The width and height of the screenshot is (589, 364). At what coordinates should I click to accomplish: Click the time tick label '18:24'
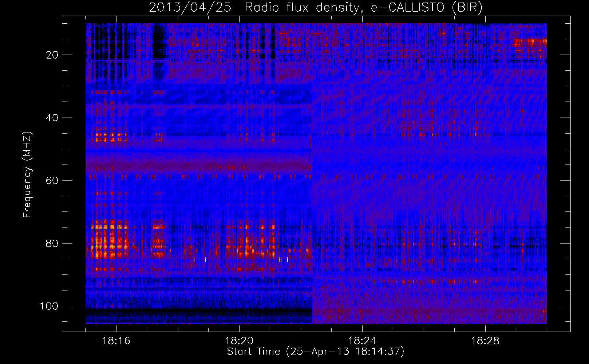pyautogui.click(x=362, y=341)
